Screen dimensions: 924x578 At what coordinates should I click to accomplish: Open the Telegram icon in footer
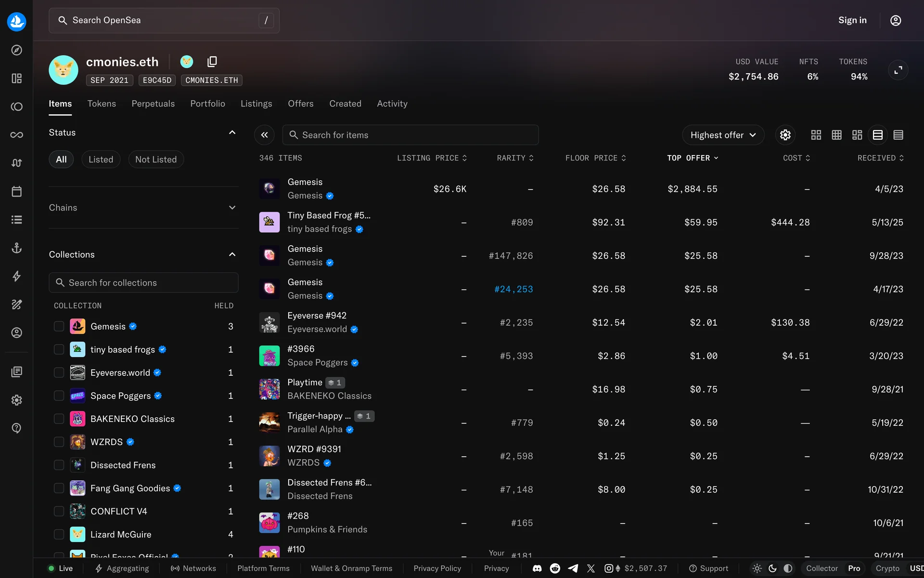click(573, 568)
